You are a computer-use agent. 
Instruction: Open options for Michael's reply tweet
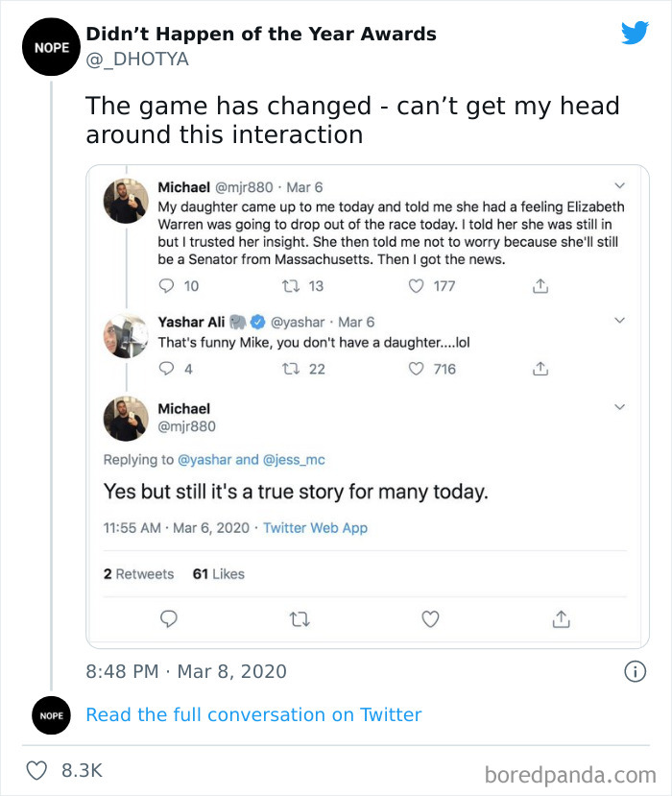[620, 407]
